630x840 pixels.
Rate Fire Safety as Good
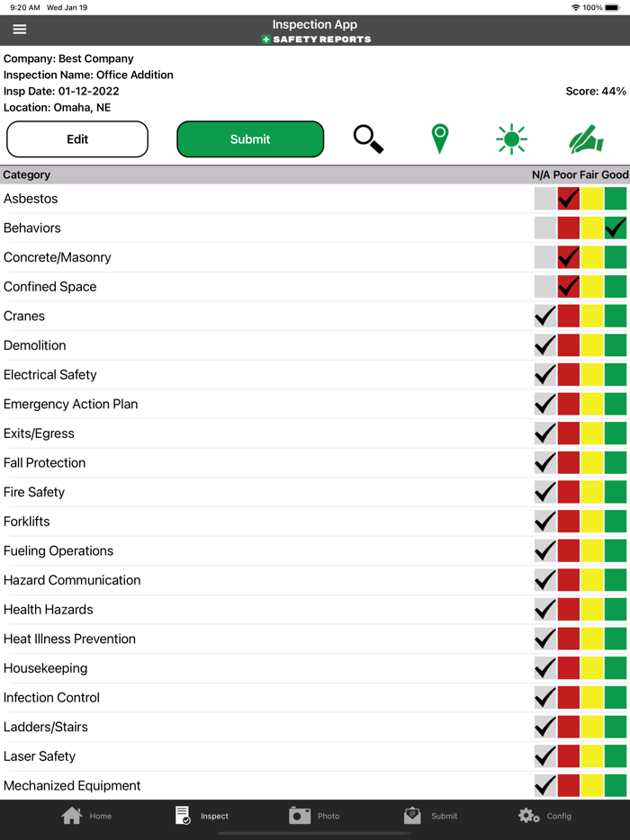[615, 492]
